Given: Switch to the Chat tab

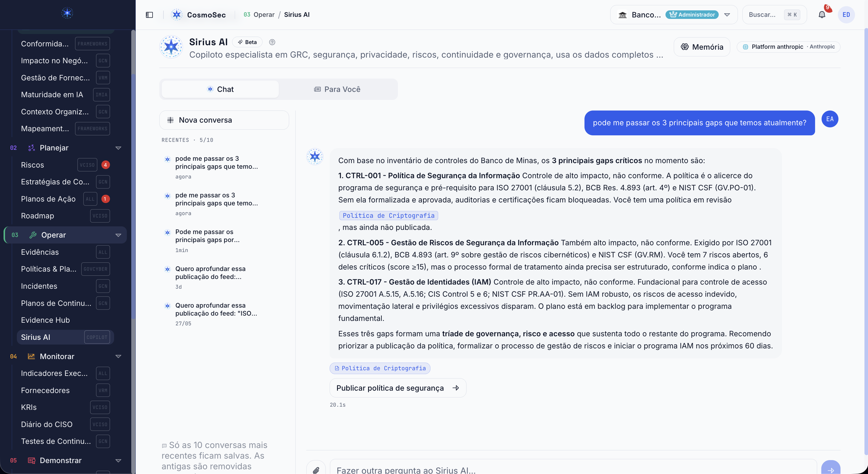Looking at the screenshot, I should (x=220, y=89).
